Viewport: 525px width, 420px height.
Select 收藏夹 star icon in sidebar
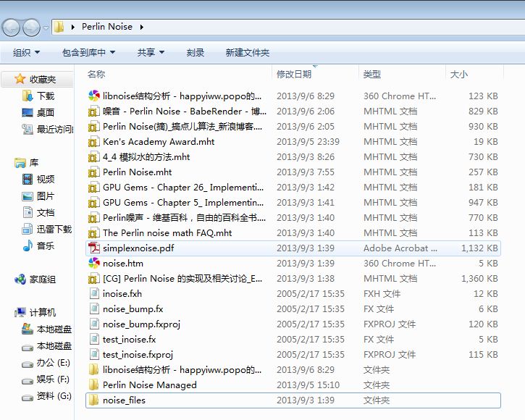tap(20, 79)
